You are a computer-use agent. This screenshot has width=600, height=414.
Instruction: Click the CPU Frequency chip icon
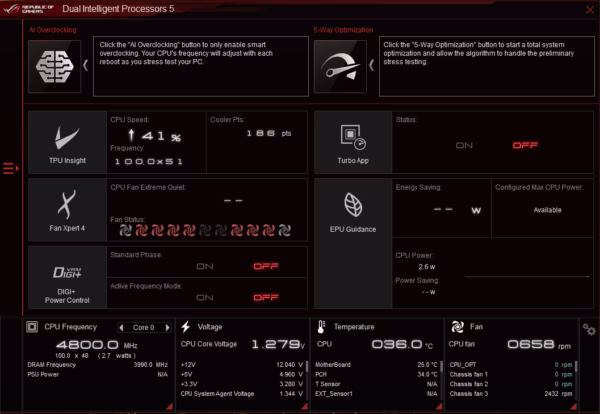pyautogui.click(x=32, y=327)
